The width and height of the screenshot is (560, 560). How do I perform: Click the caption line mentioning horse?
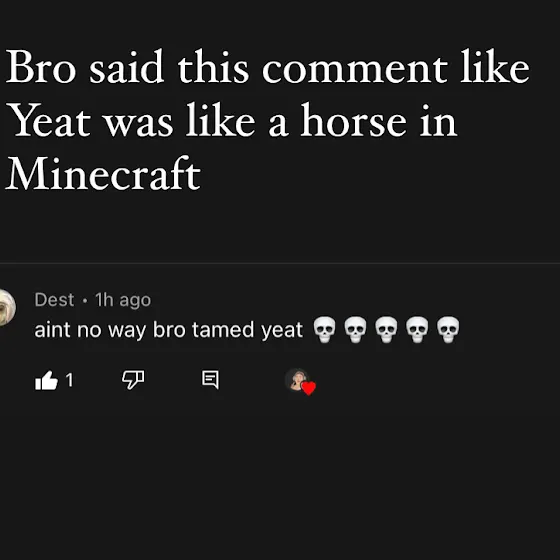(x=231, y=120)
